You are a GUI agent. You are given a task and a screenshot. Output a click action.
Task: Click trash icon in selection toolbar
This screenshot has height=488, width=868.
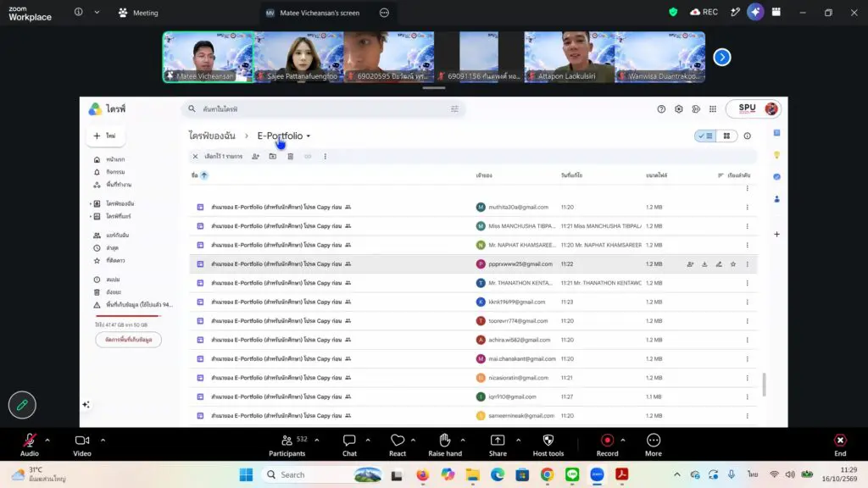click(290, 157)
